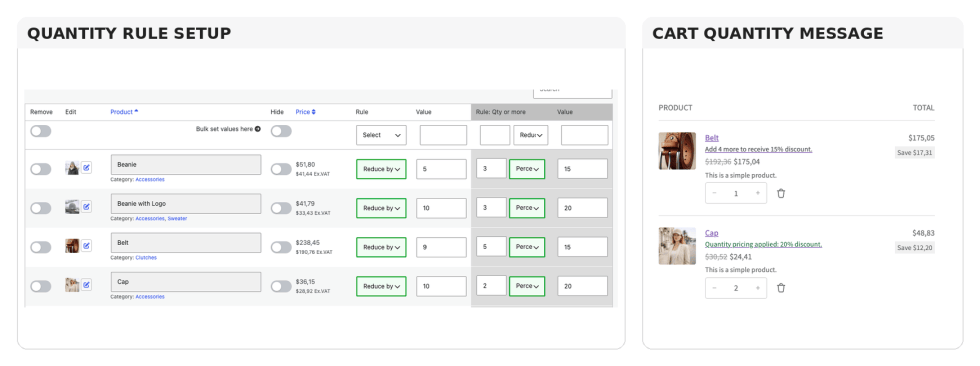Open the bulk Rule Select dropdown
Viewport: 980px width, 366px height.
[x=381, y=135]
